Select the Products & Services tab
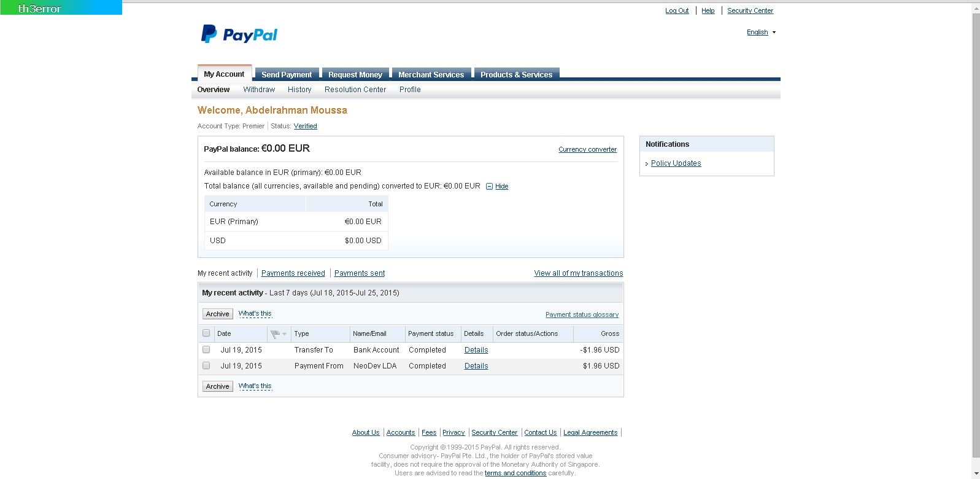Screen dimensions: 980x479 pos(516,74)
